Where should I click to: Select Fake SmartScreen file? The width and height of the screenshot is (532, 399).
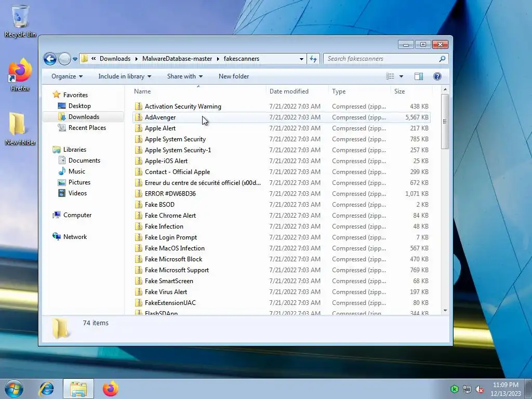click(x=282, y=281)
